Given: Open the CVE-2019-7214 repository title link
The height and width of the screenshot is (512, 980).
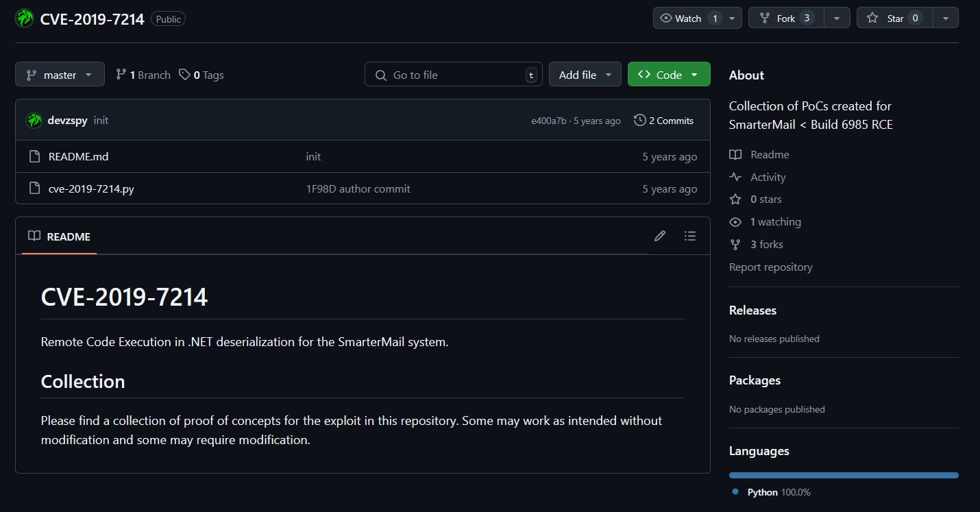Looking at the screenshot, I should [92, 19].
